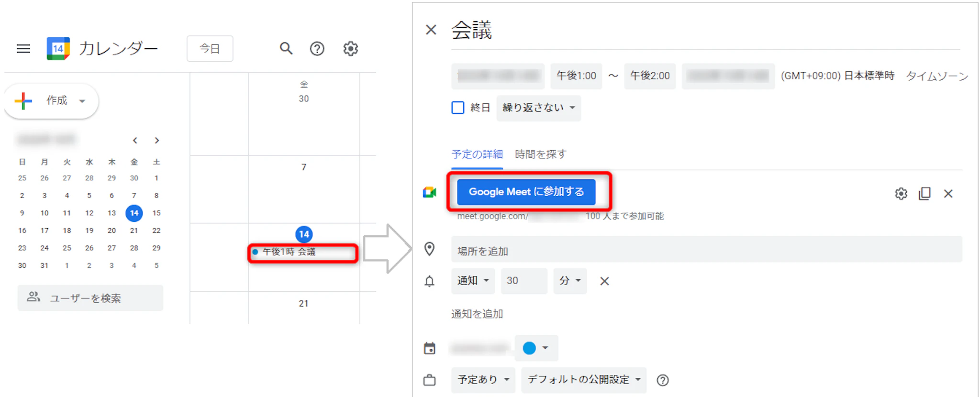Click the 場所を追加 location field

(x=706, y=251)
